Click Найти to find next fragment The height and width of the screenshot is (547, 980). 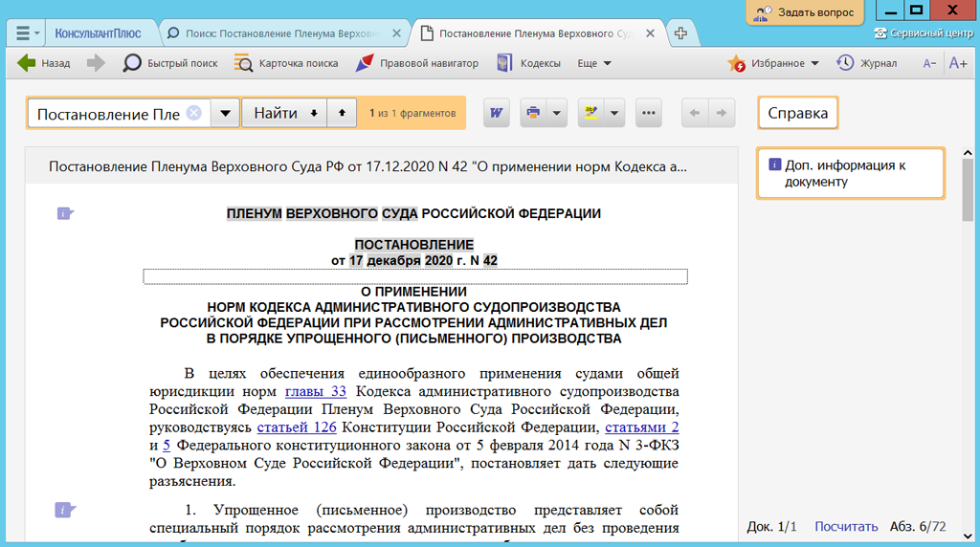(x=284, y=113)
